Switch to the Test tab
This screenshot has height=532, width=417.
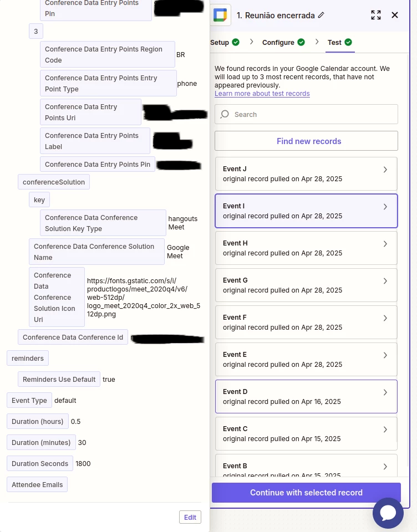334,43
